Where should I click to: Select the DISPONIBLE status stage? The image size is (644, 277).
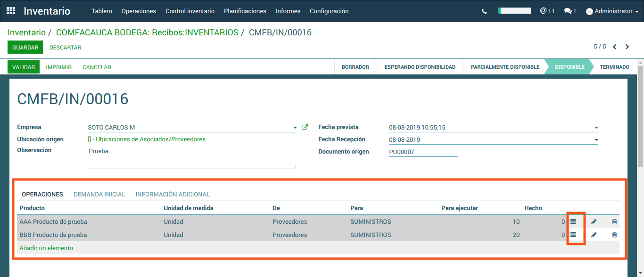pos(569,67)
